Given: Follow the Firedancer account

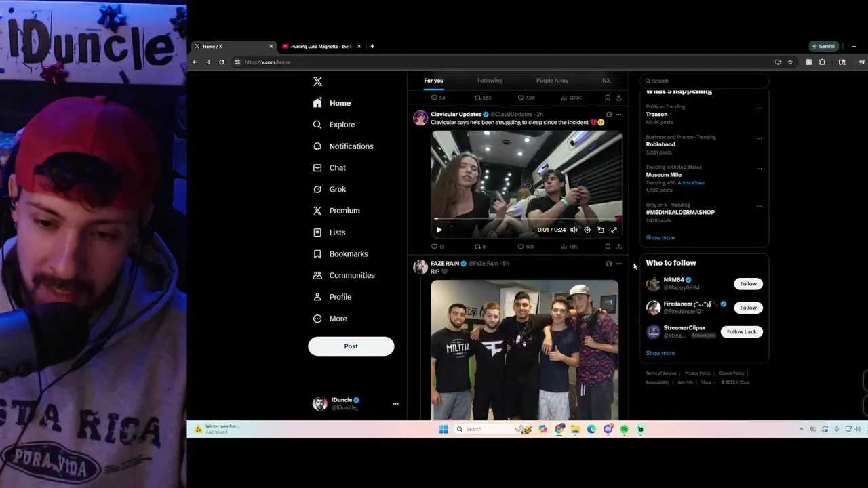Looking at the screenshot, I should (x=748, y=308).
